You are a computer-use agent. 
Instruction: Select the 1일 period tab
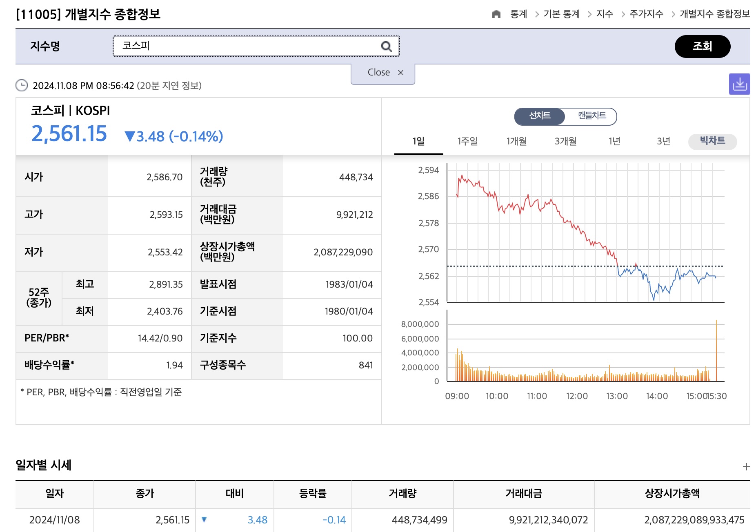coord(418,142)
